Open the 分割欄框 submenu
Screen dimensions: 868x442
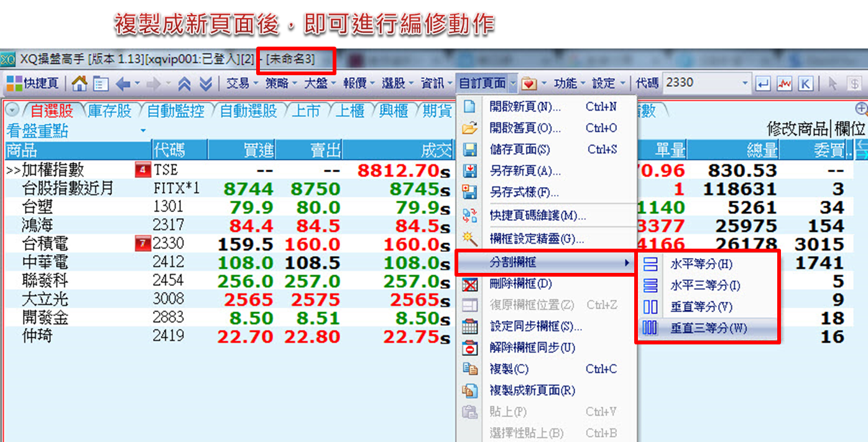(x=547, y=262)
